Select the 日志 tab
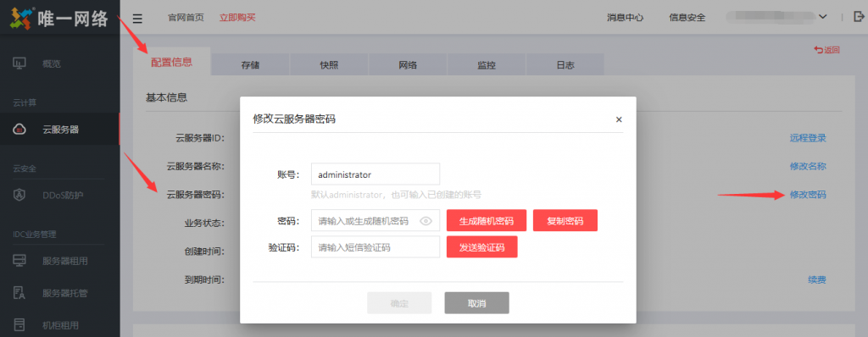The image size is (868, 337). [x=565, y=64]
